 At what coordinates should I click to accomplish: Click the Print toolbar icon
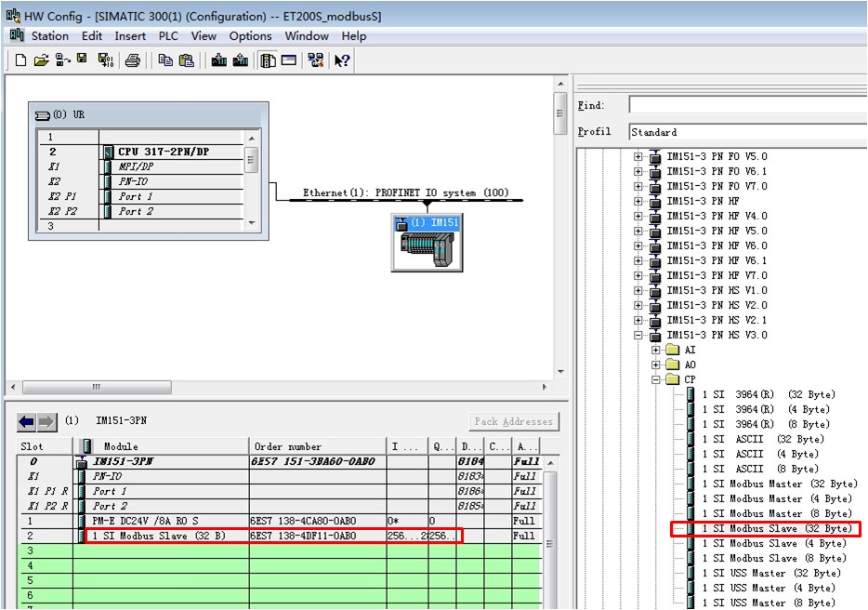tap(133, 60)
